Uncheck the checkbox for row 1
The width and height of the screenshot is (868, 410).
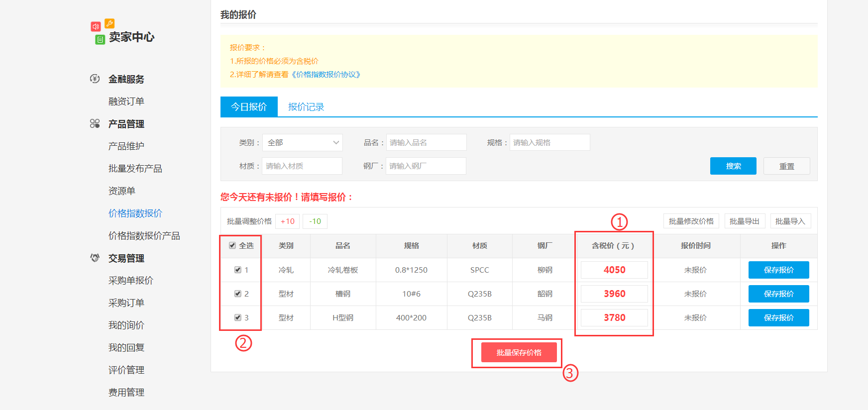[238, 270]
